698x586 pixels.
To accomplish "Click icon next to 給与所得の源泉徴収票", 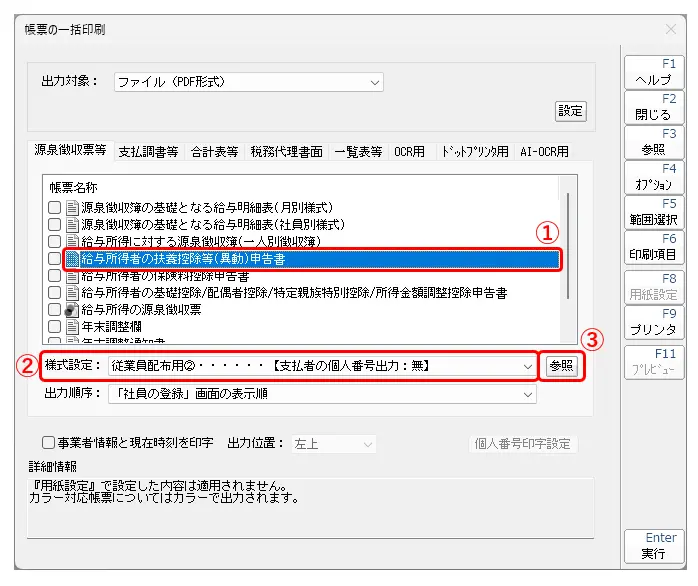I will click(72, 310).
